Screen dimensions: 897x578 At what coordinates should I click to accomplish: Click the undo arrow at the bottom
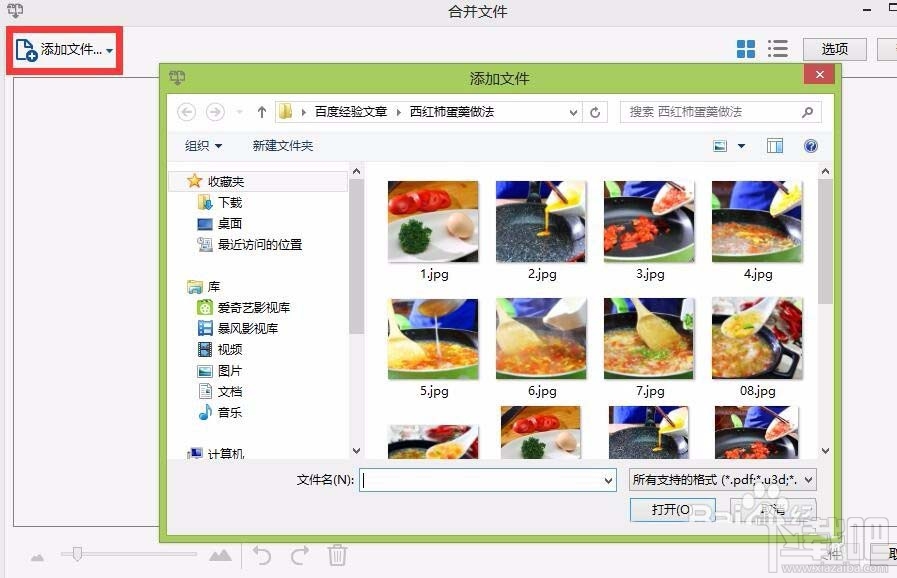tap(262, 555)
